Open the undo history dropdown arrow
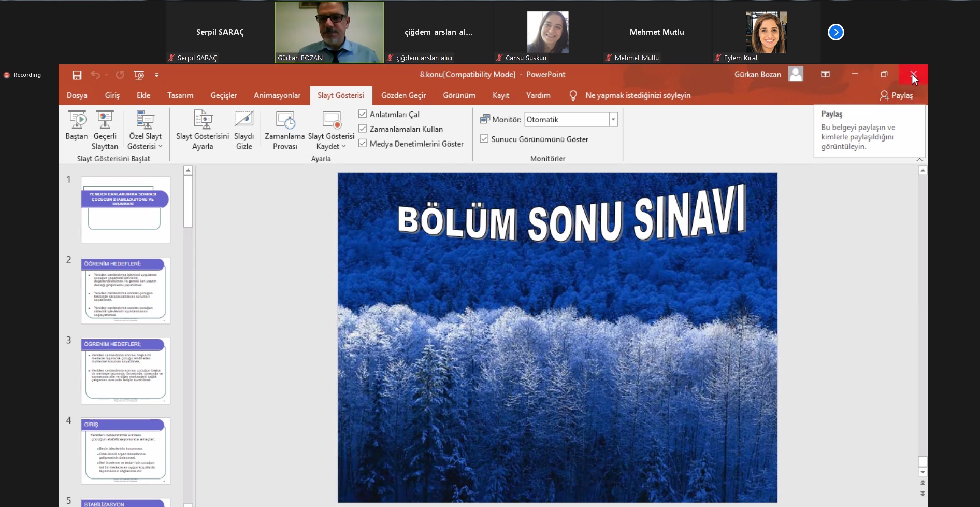The width and height of the screenshot is (980, 507). point(106,75)
